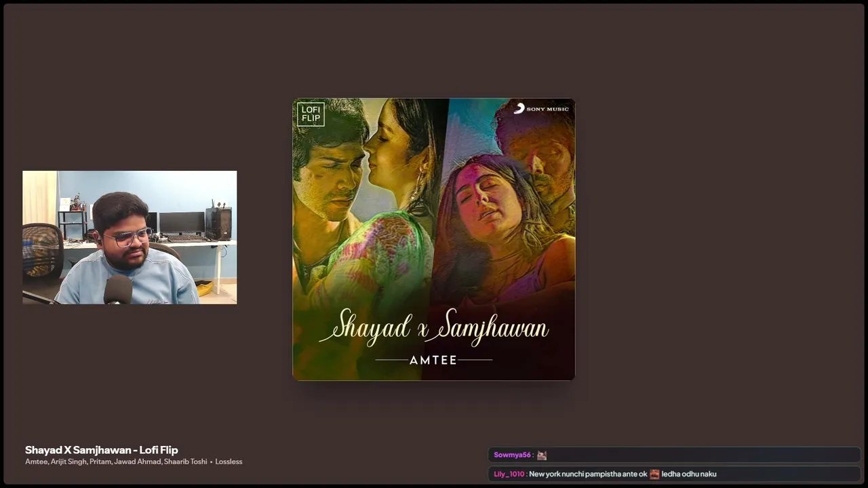Open the streamer's webcam feed

point(130,237)
